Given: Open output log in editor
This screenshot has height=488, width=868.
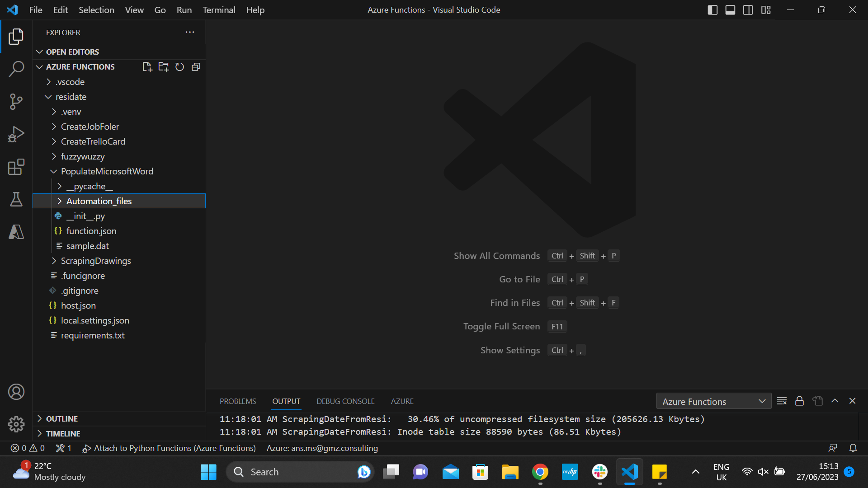Looking at the screenshot, I should [817, 401].
